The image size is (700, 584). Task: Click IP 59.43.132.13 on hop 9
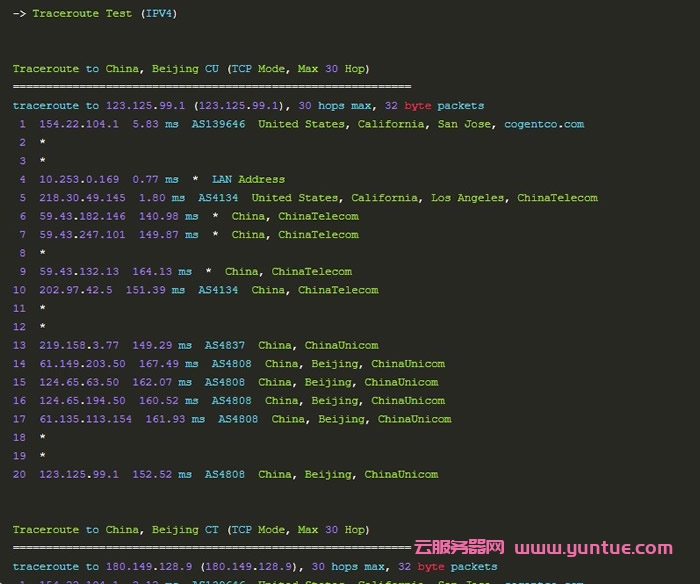(79, 272)
